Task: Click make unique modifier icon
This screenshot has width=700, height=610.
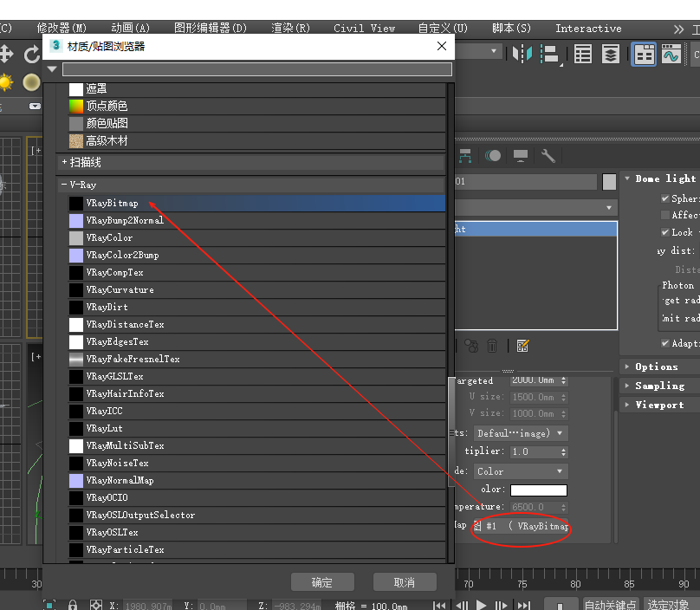Action: 471,346
